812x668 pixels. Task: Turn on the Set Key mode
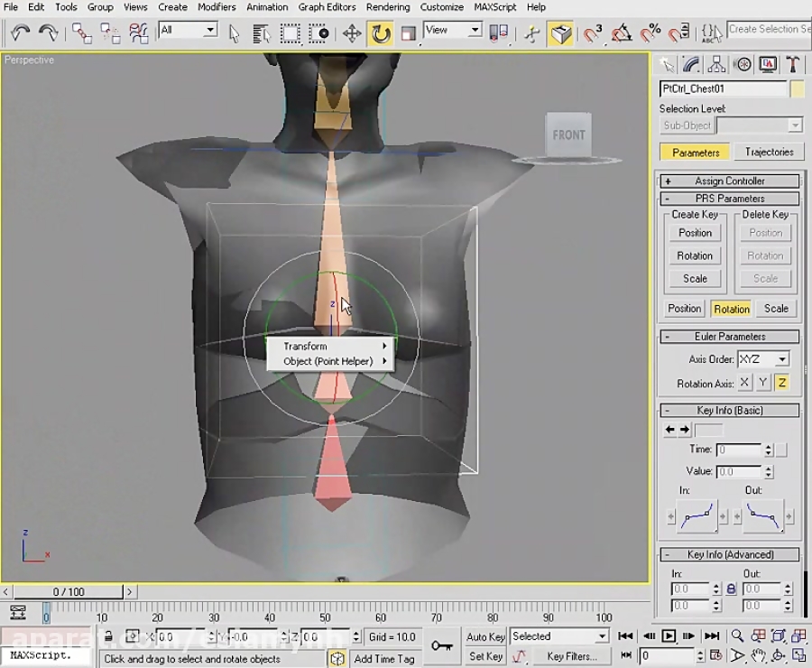[484, 656]
